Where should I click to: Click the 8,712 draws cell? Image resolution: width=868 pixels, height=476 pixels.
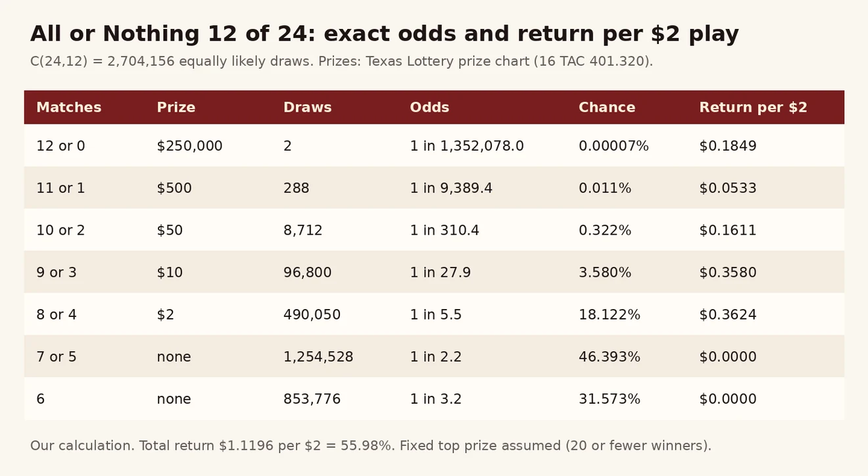(x=303, y=230)
